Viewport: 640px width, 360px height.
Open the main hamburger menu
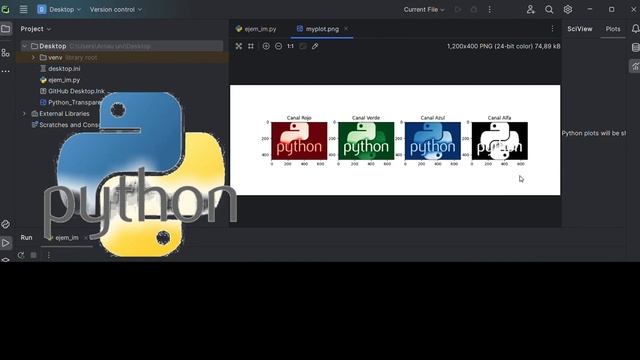pos(24,9)
